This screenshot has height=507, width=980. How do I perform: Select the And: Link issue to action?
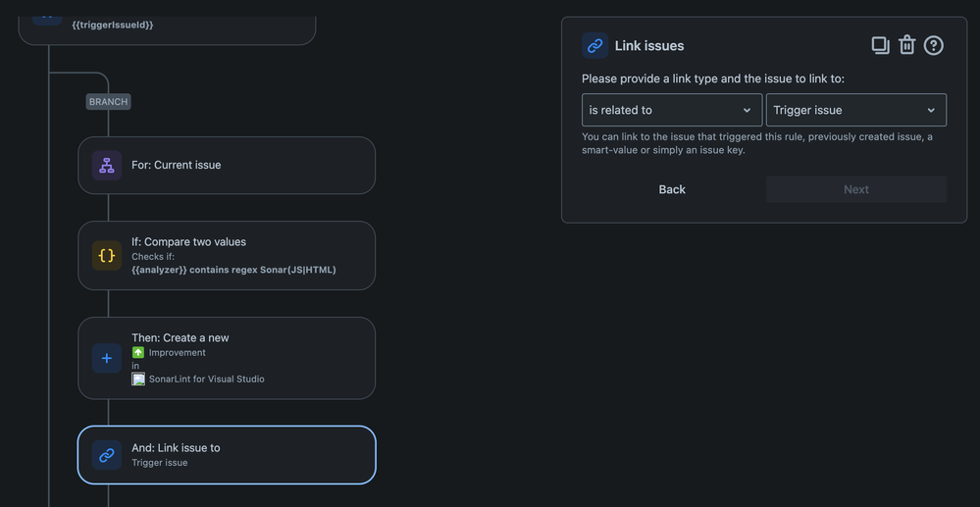[x=227, y=455]
